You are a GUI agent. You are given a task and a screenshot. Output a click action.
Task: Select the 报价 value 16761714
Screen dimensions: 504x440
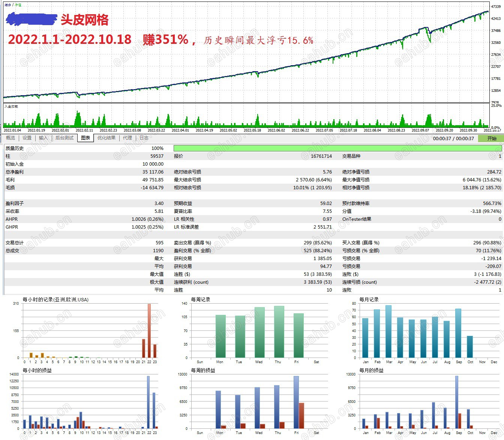(x=321, y=156)
